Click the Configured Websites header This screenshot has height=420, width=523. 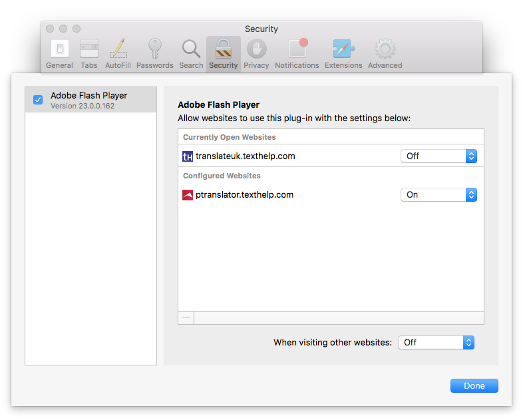coord(222,176)
